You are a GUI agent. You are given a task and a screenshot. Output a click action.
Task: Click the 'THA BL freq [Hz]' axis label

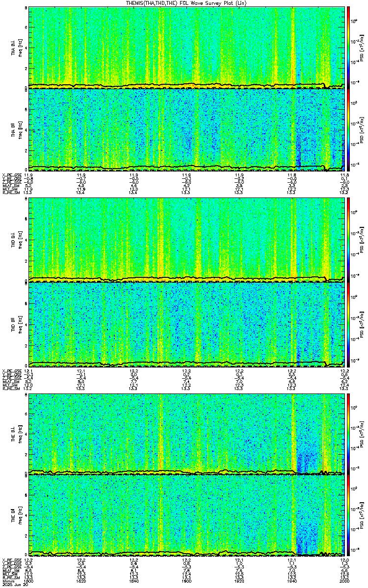16,47
